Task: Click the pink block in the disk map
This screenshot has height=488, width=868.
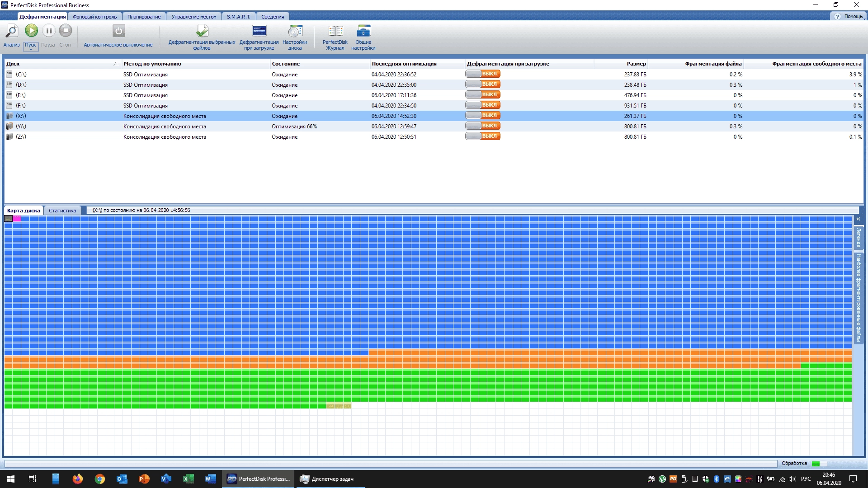Action: coord(17,219)
